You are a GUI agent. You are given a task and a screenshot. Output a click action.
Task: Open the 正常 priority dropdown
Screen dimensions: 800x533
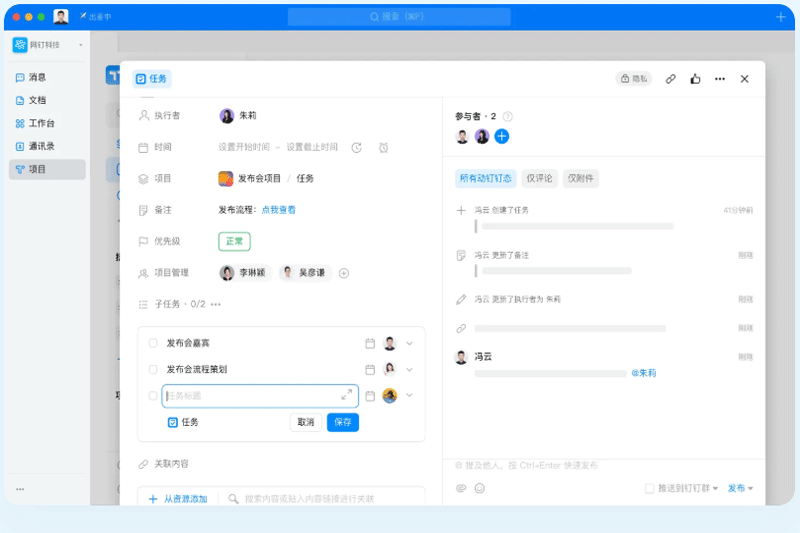pos(234,241)
